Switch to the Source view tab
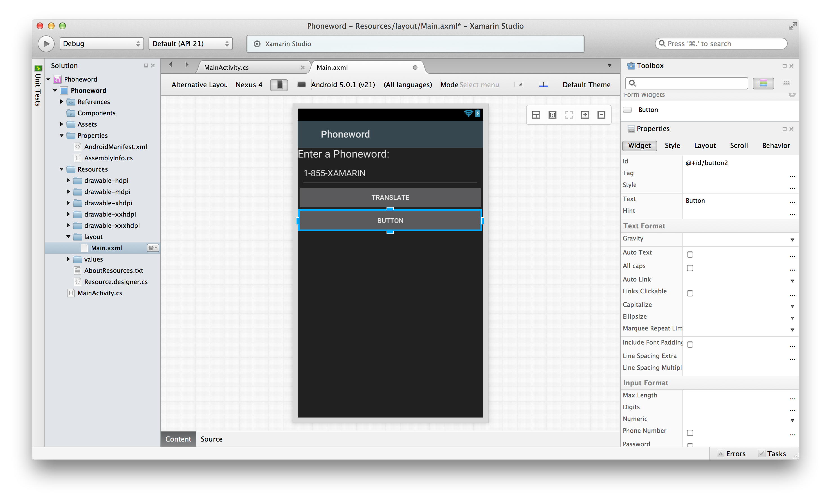The height and width of the screenshot is (504, 831). [212, 439]
